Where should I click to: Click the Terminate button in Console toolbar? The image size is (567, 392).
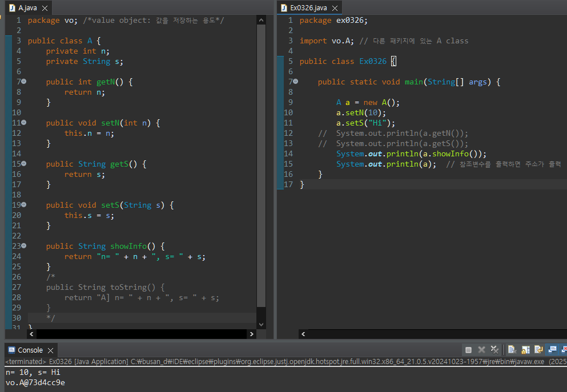(468, 350)
